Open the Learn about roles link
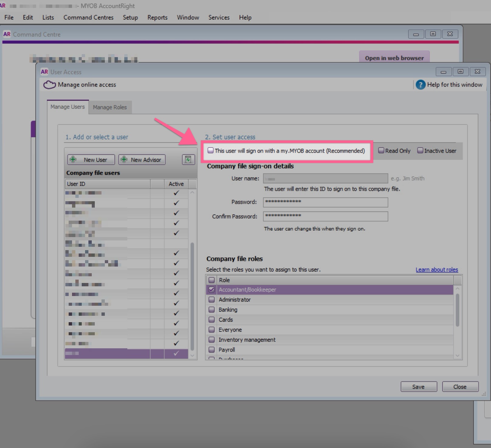Screen dimensions: 491x448 click(x=437, y=270)
